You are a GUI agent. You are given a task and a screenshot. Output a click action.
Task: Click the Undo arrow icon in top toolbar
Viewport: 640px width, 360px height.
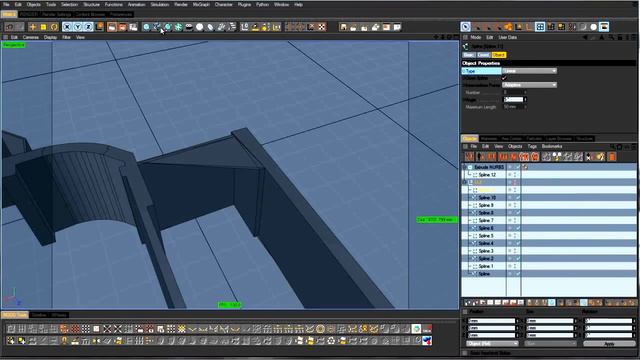9,27
